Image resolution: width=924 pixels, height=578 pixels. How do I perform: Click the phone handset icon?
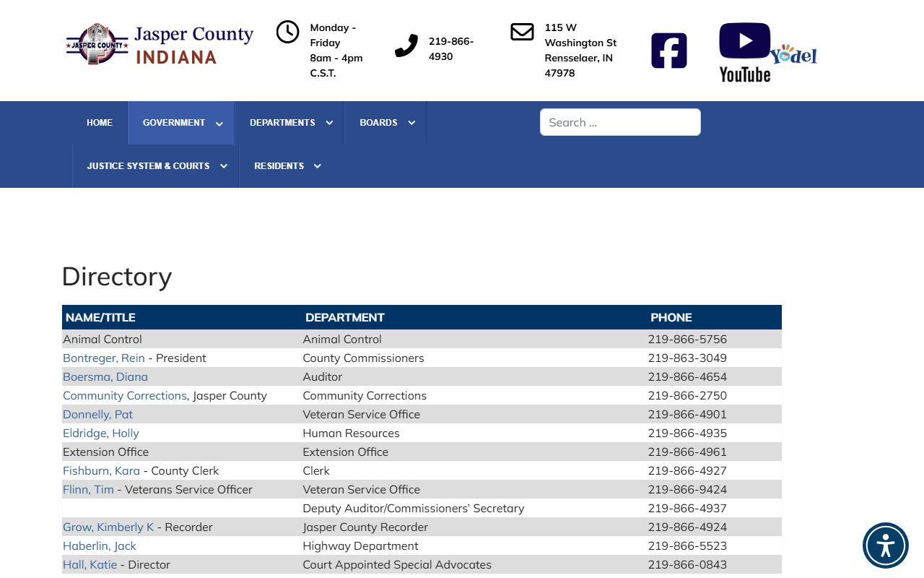click(406, 46)
